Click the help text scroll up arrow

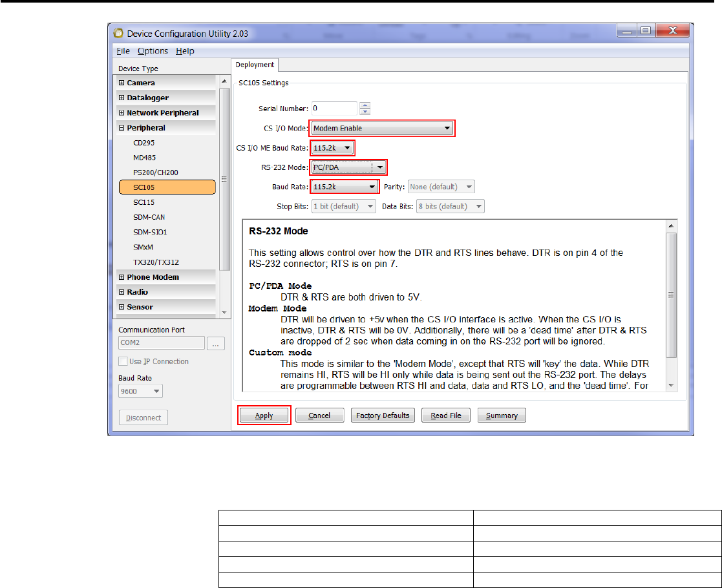(x=672, y=226)
